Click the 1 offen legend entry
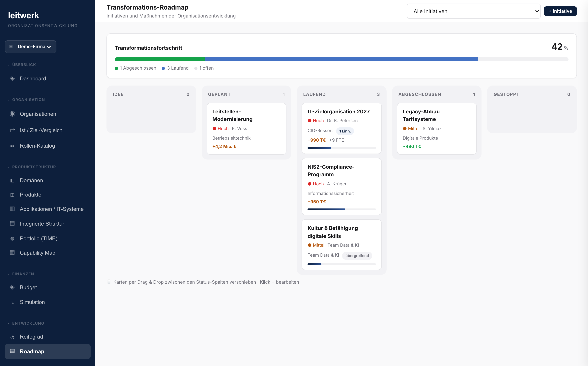Image resolution: width=588 pixels, height=366 pixels. coord(204,68)
